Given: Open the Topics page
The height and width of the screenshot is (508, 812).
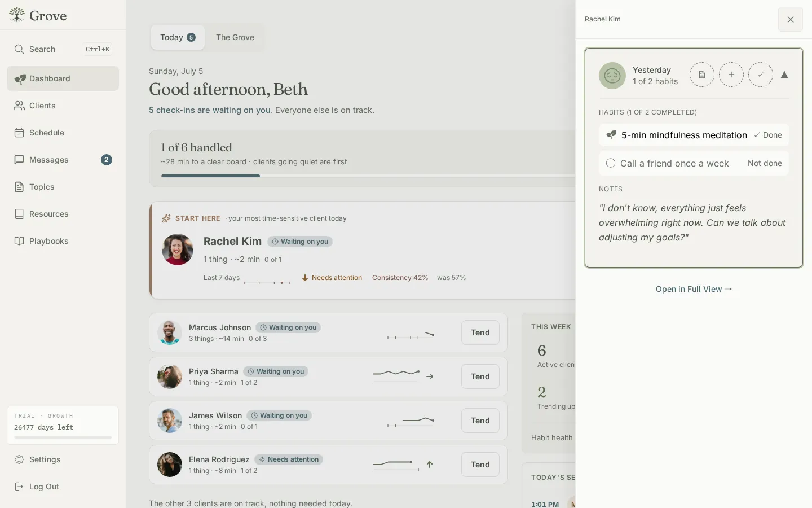Looking at the screenshot, I should pyautogui.click(x=63, y=187).
